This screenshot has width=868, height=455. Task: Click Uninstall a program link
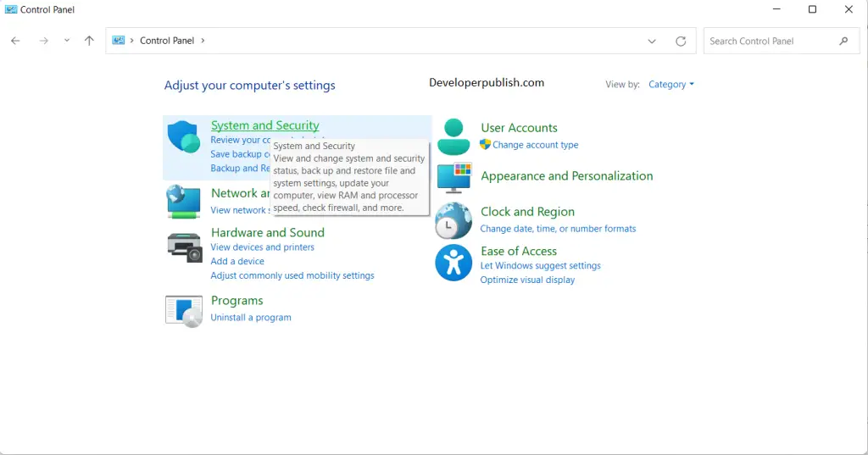click(251, 318)
